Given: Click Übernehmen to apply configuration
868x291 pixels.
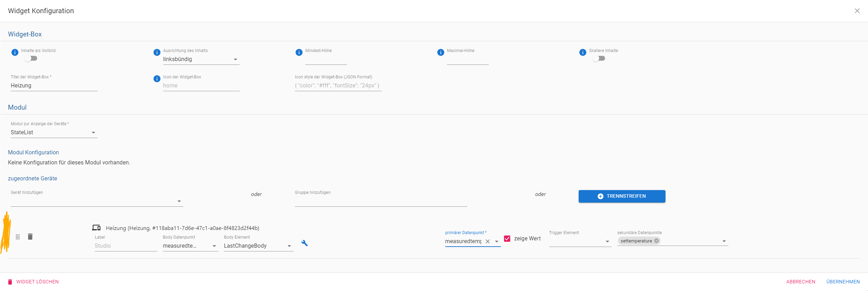Looking at the screenshot, I should [843, 282].
